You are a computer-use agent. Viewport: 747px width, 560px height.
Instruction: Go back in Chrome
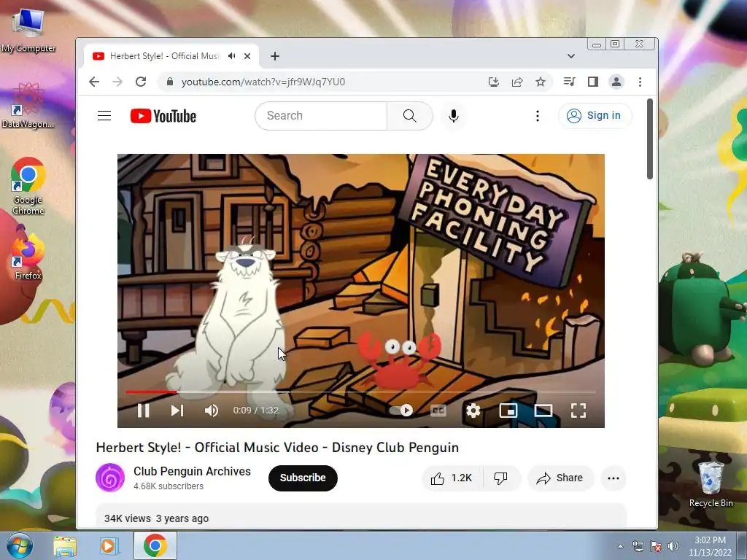(94, 82)
